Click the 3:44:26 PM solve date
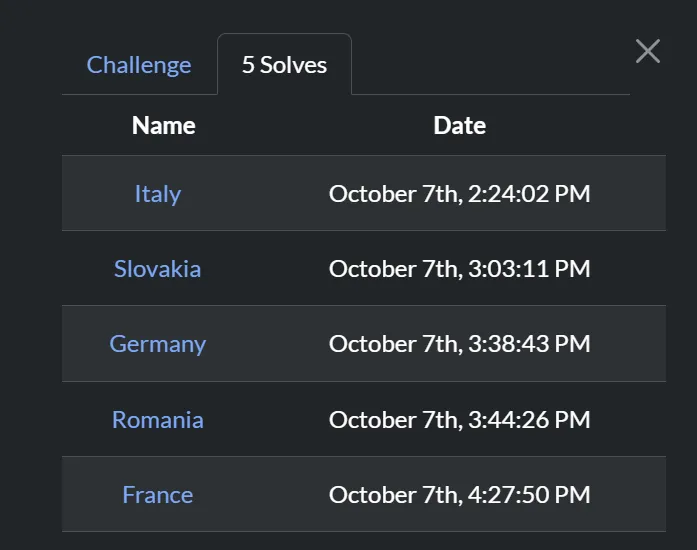Viewport: 697px width, 550px height. [x=460, y=420]
